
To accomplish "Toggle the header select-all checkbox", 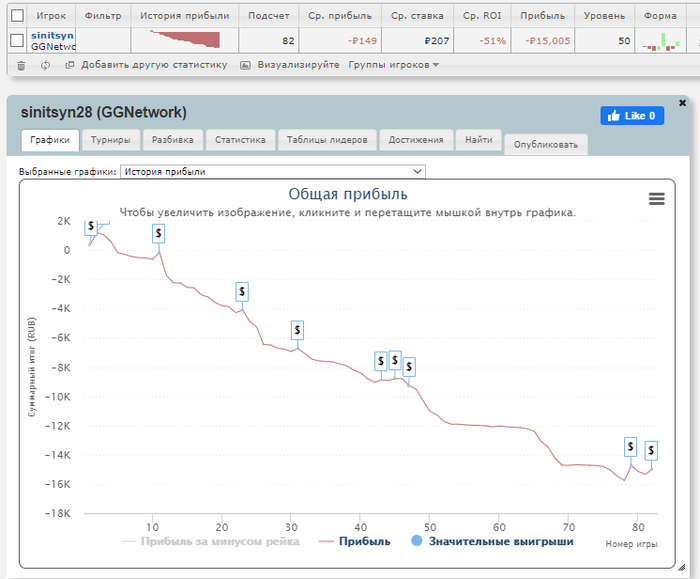I will point(17,16).
